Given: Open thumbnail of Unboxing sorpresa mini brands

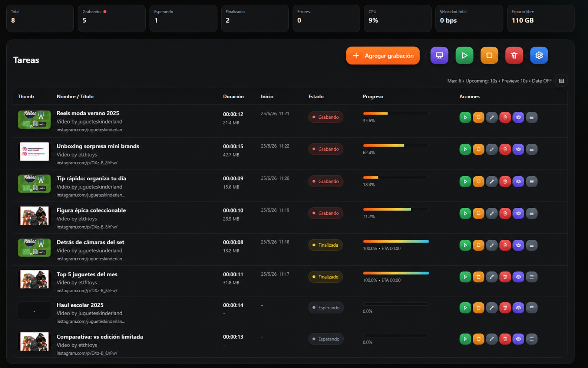Looking at the screenshot, I should 34,151.
